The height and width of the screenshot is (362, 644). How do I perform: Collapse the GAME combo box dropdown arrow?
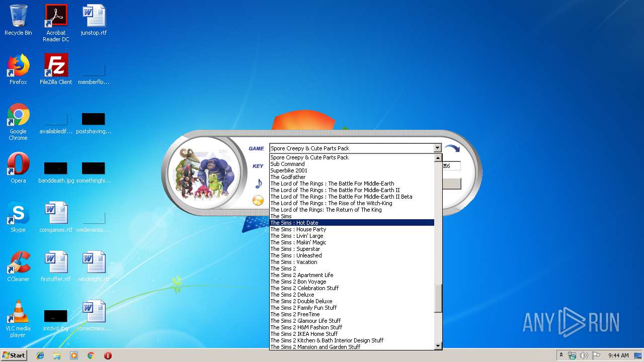(437, 148)
